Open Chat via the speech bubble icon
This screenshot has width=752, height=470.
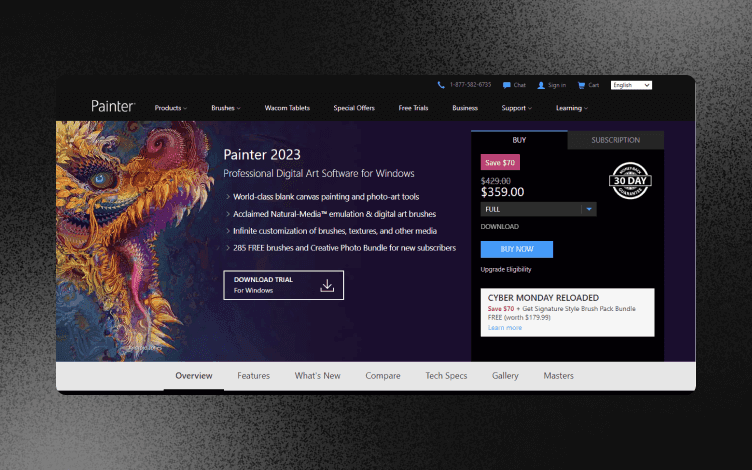pos(506,85)
